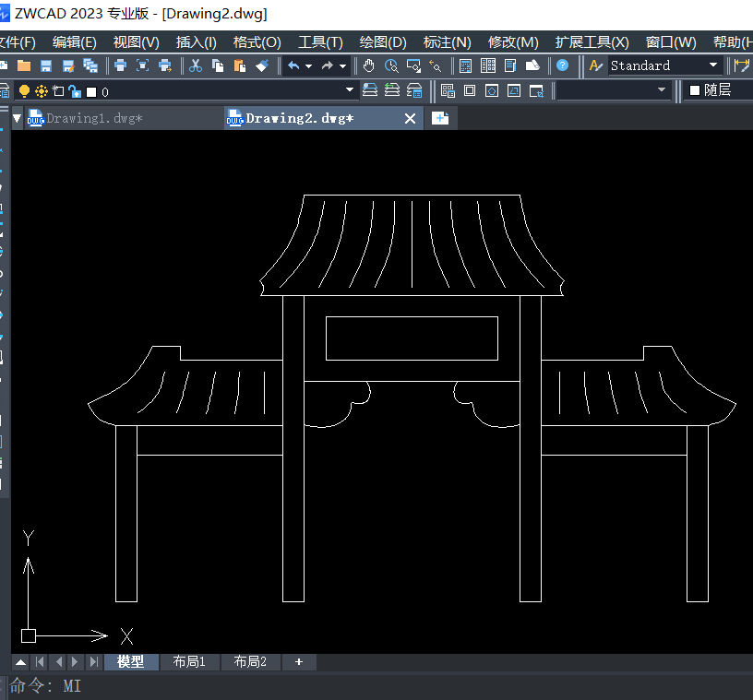Screen dimensions: 753x700
Task: Open the 绘图(D) menu
Action: coord(383,42)
